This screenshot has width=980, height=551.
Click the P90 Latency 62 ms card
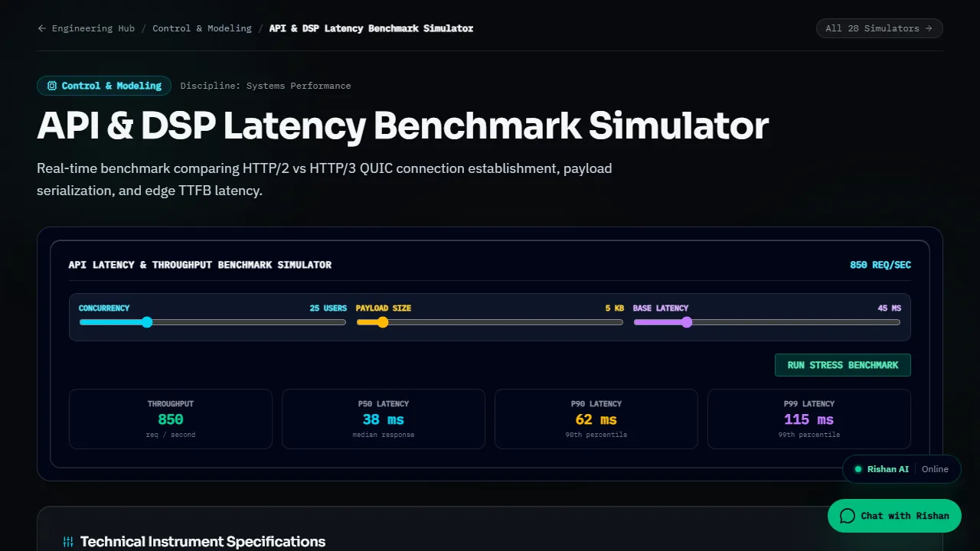tap(596, 419)
